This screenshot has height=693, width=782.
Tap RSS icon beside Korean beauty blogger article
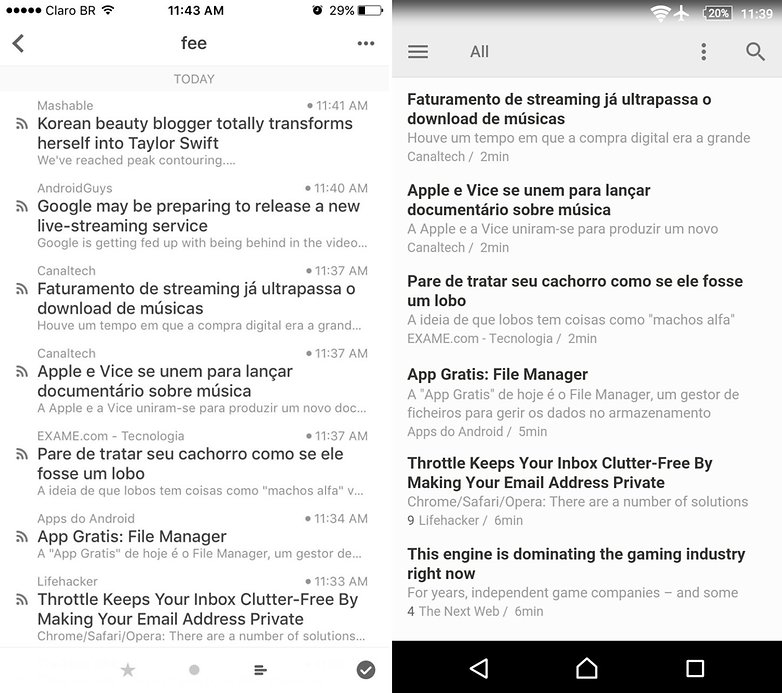(x=21, y=124)
